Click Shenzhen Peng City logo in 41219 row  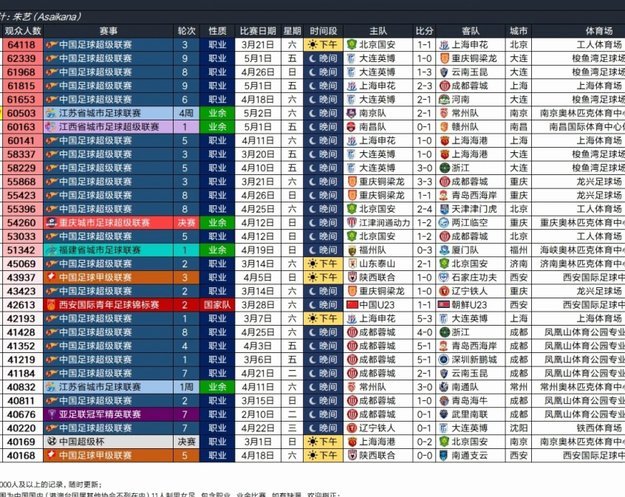pyautogui.click(x=444, y=359)
